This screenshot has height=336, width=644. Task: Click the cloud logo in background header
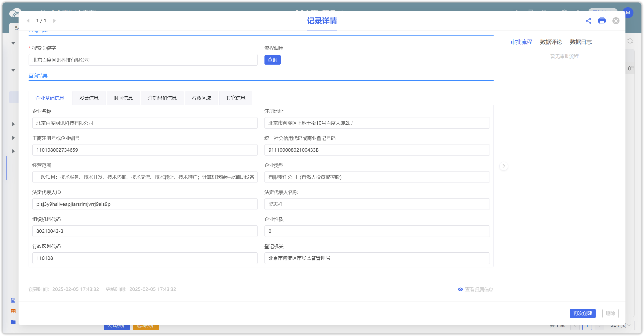(15, 13)
